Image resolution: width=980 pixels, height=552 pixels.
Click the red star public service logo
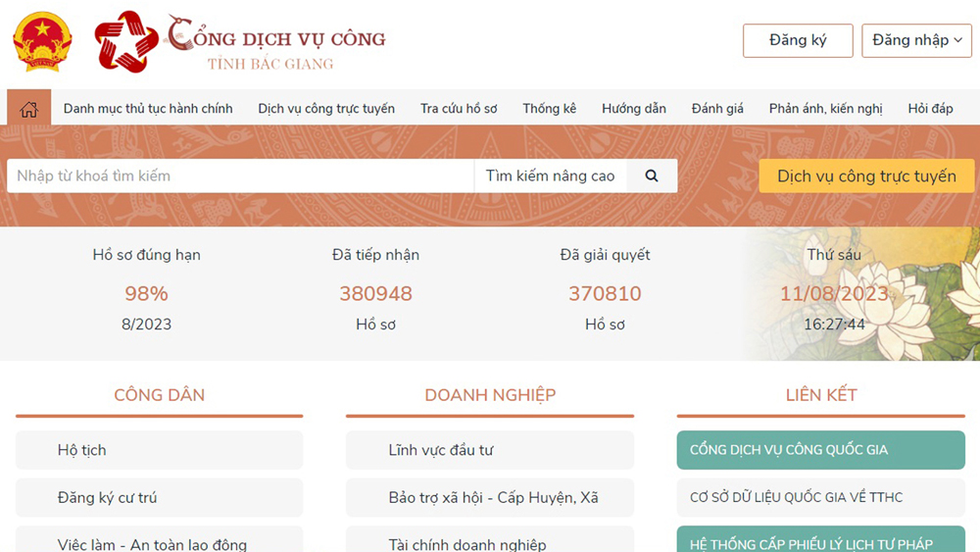point(126,42)
